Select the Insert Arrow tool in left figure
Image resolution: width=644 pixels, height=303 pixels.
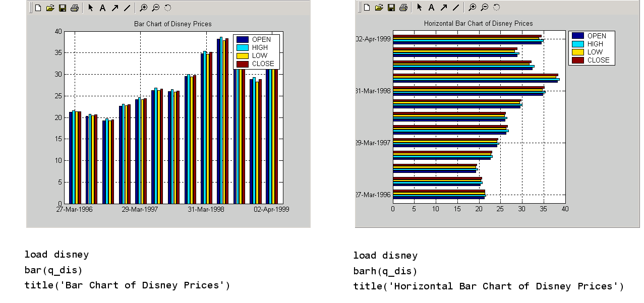115,8
